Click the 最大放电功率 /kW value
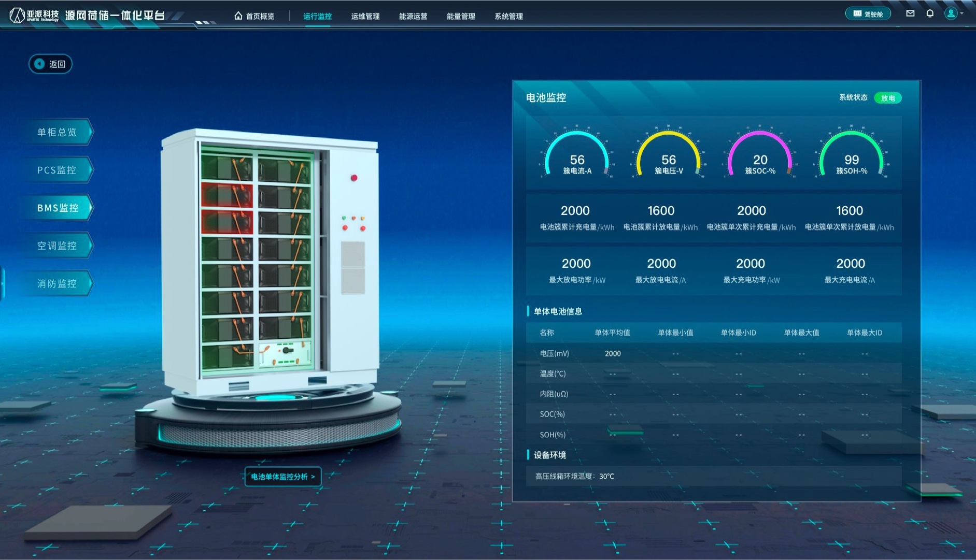Screen dimensions: 976x560 pos(576,264)
